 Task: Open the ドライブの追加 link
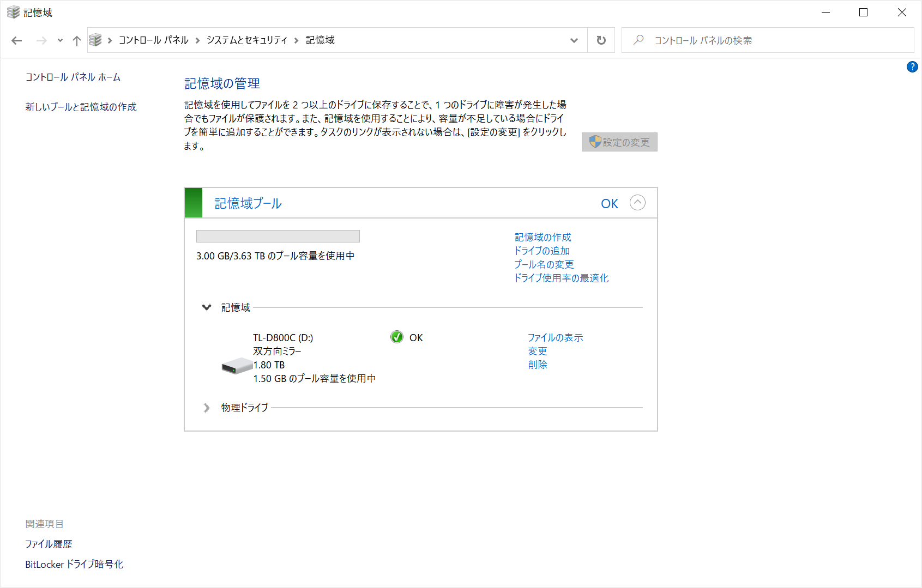542,251
